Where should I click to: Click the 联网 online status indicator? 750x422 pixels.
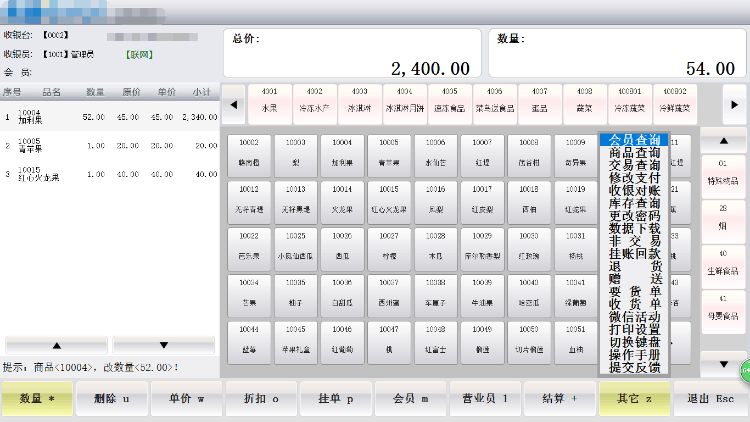(139, 55)
